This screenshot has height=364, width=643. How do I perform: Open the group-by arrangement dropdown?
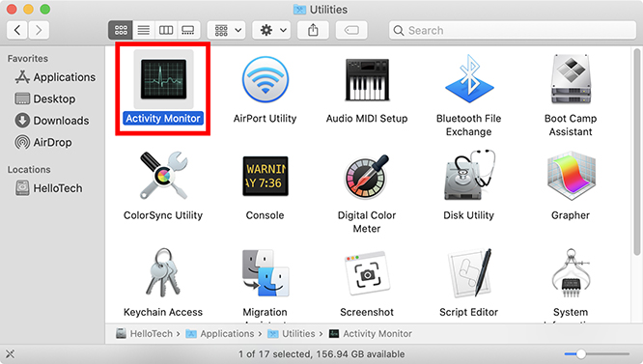(226, 30)
